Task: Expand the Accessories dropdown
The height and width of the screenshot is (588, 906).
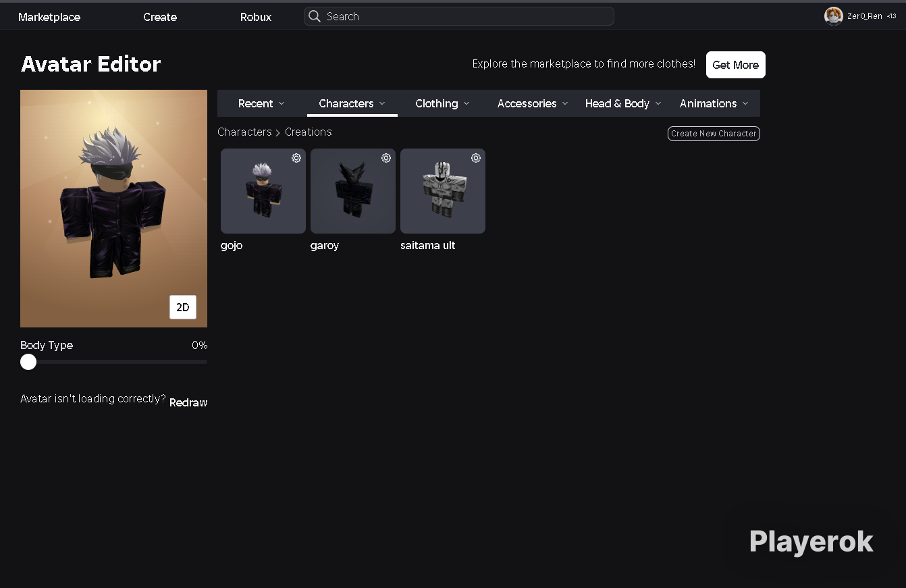Action: [x=533, y=103]
